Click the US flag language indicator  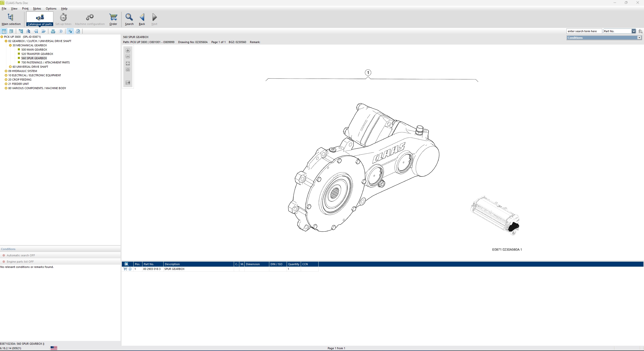click(x=54, y=348)
